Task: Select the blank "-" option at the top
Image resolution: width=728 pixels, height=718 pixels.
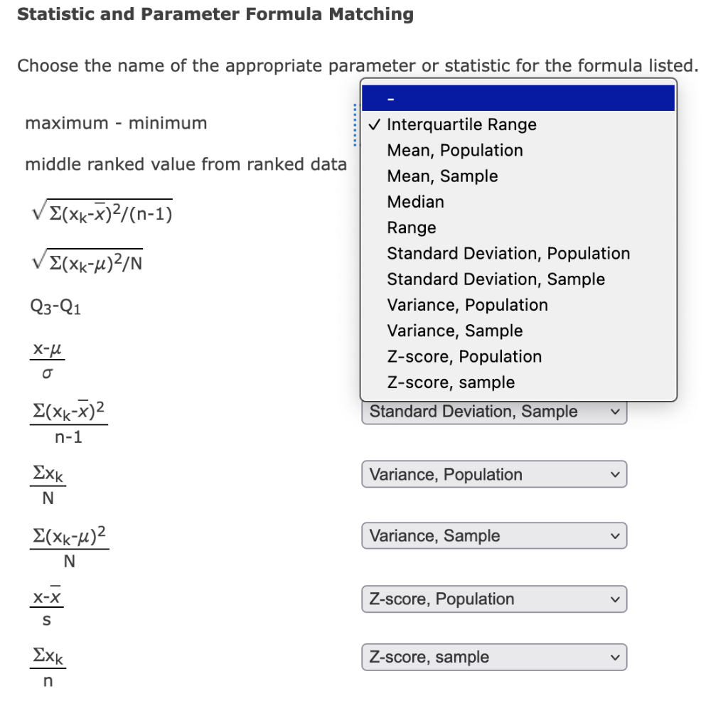Action: pyautogui.click(x=518, y=97)
